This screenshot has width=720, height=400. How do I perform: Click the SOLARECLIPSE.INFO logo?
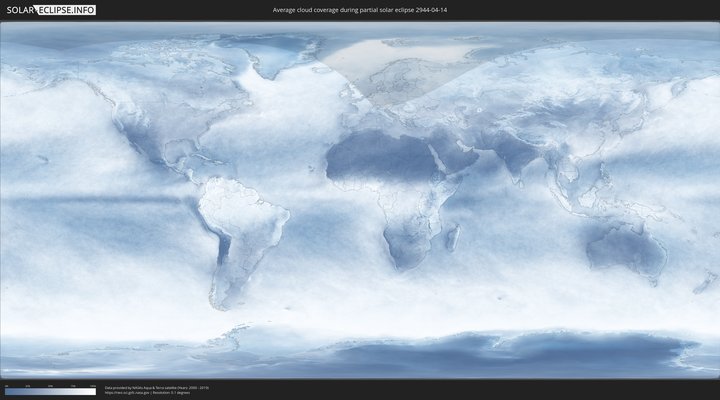(x=49, y=10)
